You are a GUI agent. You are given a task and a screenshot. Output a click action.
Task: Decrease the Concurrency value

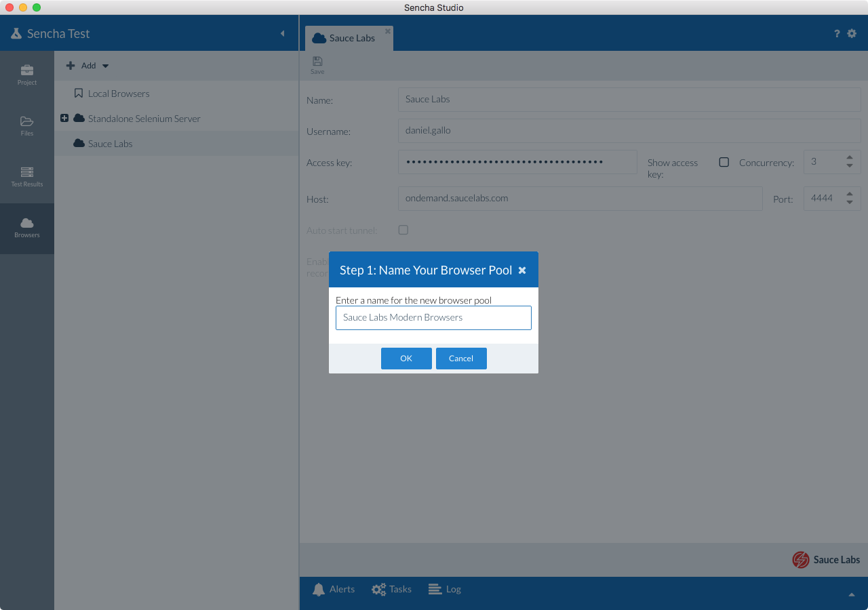[850, 166]
